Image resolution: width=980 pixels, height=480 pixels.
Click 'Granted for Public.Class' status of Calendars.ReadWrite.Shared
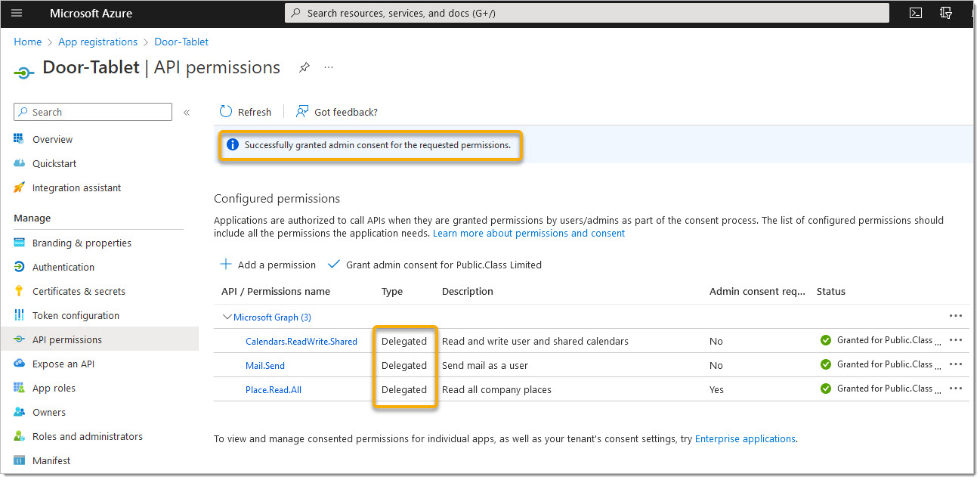pos(885,340)
